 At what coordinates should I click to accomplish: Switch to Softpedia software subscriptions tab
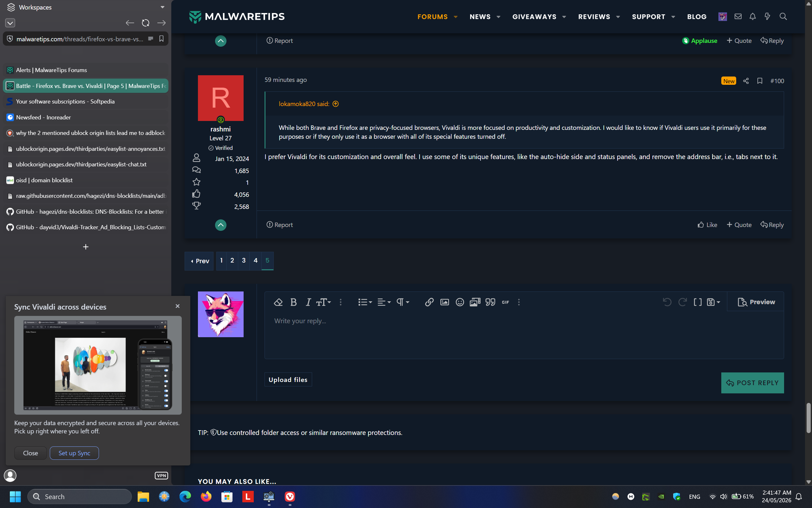86,102
